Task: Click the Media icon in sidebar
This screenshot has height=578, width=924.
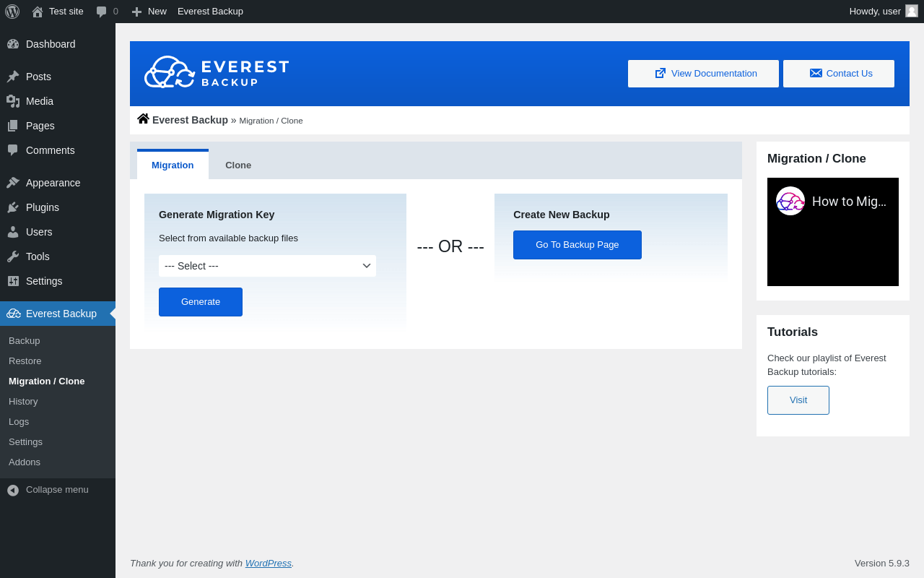Action: tap(13, 101)
